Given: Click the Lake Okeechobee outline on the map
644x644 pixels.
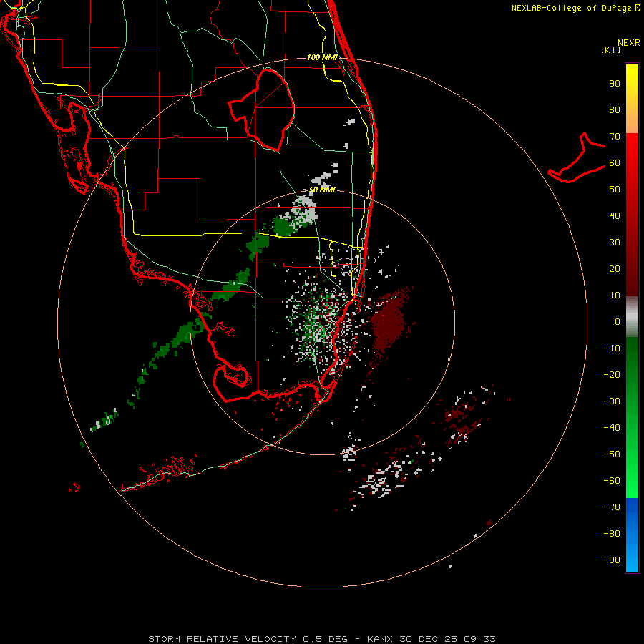Looking at the screenshot, I should coord(262,109).
